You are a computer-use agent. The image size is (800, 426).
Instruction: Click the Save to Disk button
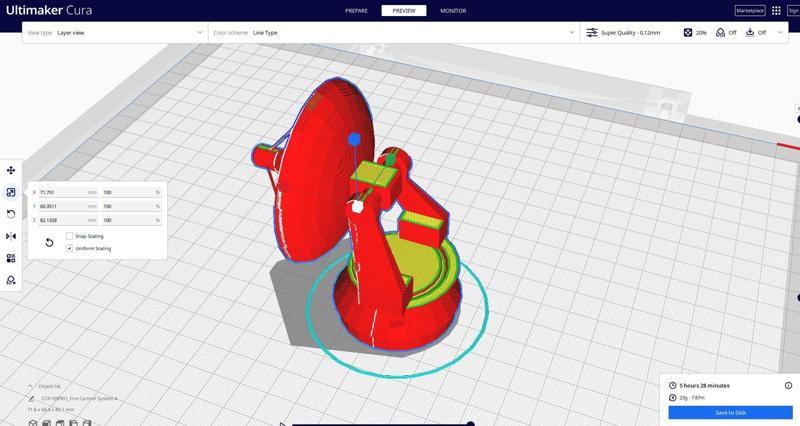(730, 413)
